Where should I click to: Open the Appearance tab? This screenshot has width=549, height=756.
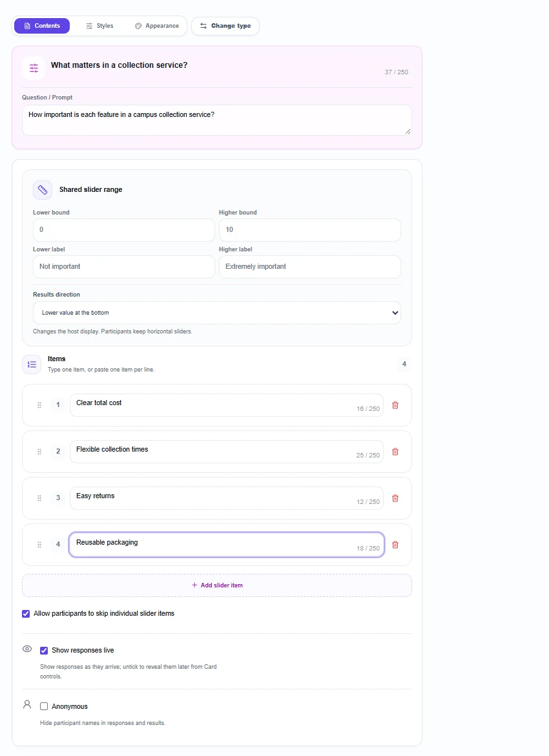click(x=157, y=26)
